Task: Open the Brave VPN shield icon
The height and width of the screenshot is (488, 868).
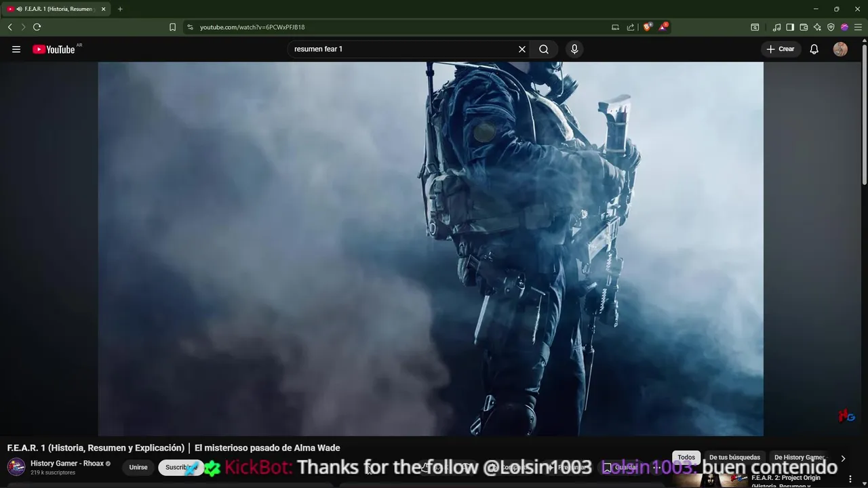Action: click(831, 27)
